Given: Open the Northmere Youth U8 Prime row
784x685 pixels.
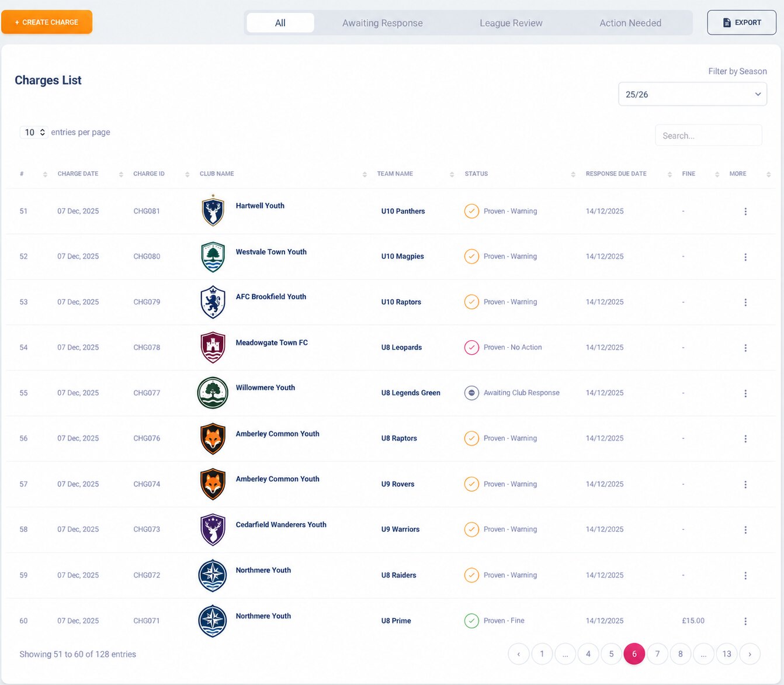Looking at the screenshot, I should pos(391,621).
